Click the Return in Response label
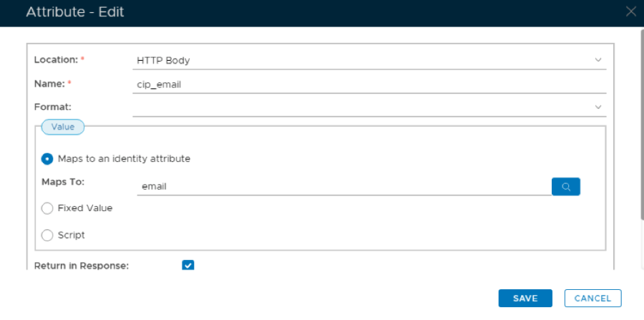This screenshot has height=320, width=644. coord(82,266)
